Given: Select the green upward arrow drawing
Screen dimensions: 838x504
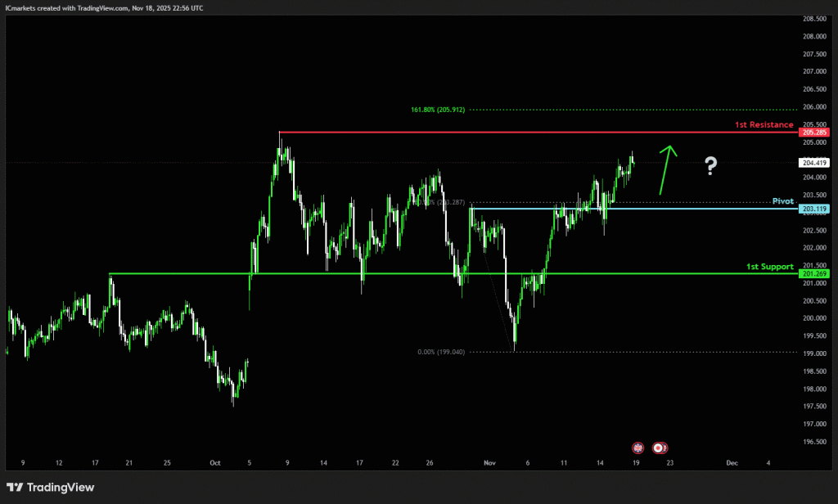Looking at the screenshot, I should coord(666,169).
